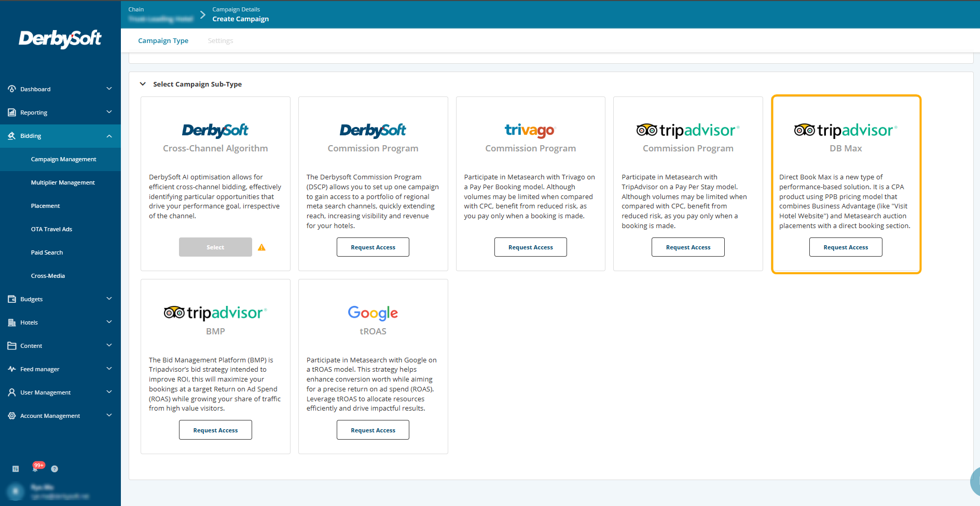Viewport: 980px width, 506px height.
Task: Expand the Hotels menu chevron
Action: (x=109, y=322)
